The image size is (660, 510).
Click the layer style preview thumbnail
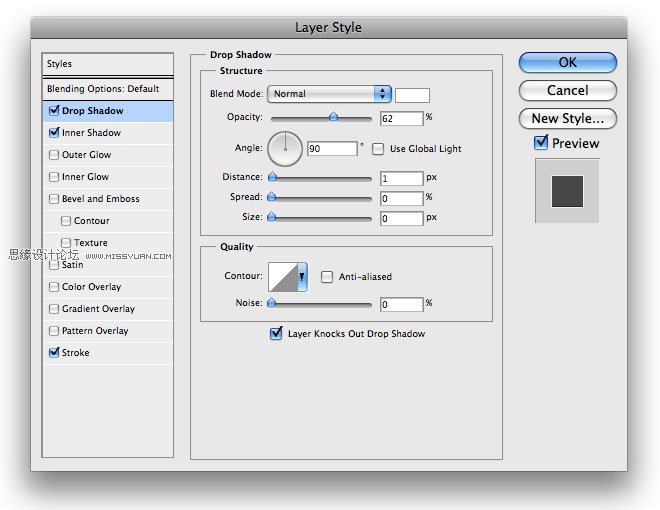567,191
